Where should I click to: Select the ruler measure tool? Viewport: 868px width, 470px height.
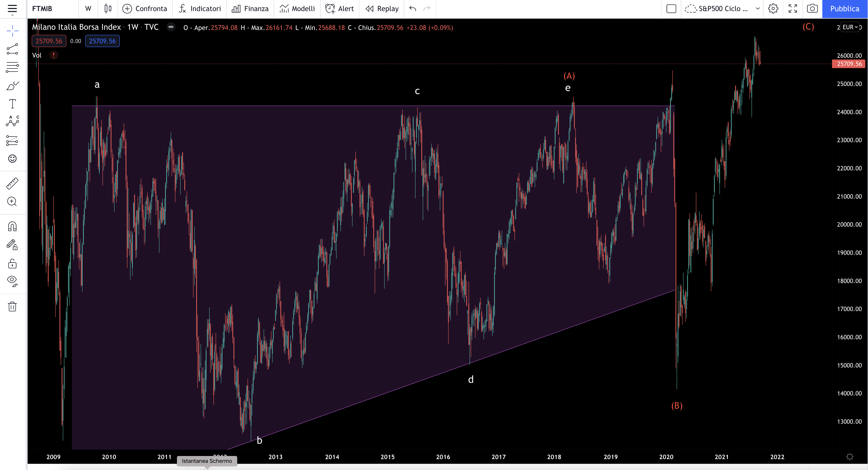tap(12, 183)
